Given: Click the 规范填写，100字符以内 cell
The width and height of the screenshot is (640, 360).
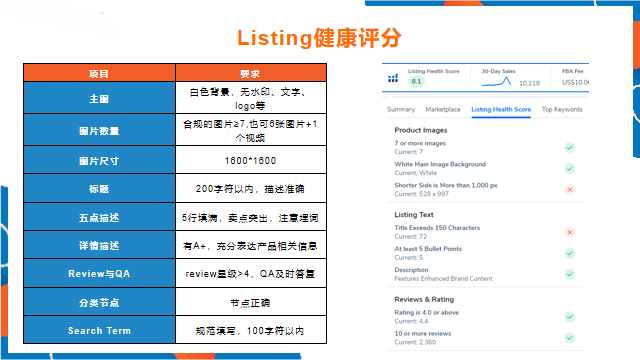Looking at the screenshot, I should 251,330.
